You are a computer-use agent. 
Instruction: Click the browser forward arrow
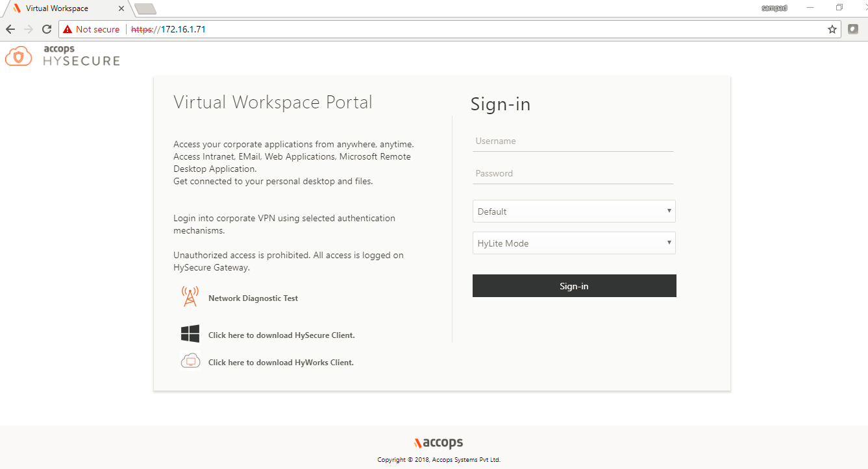[x=28, y=29]
